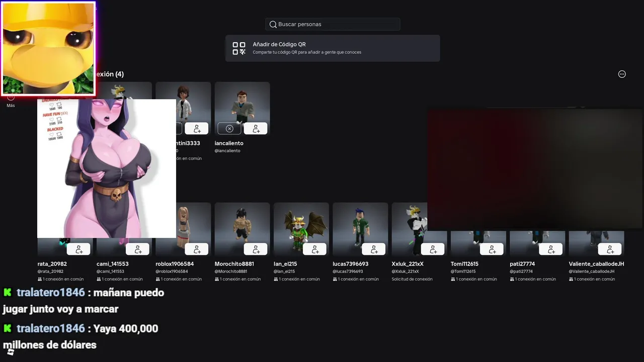Click the @pati27774 handle text

pos(521,271)
